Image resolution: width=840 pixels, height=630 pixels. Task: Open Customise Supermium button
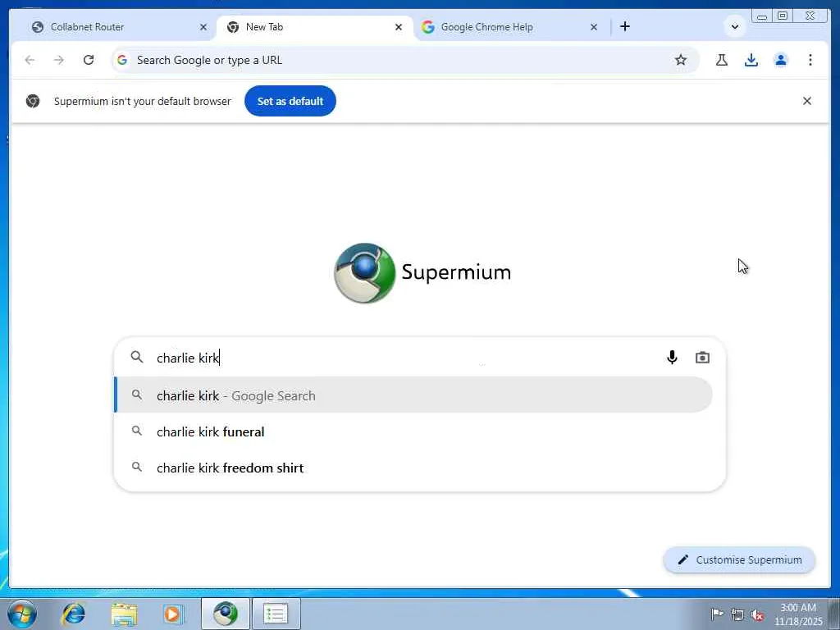click(739, 559)
